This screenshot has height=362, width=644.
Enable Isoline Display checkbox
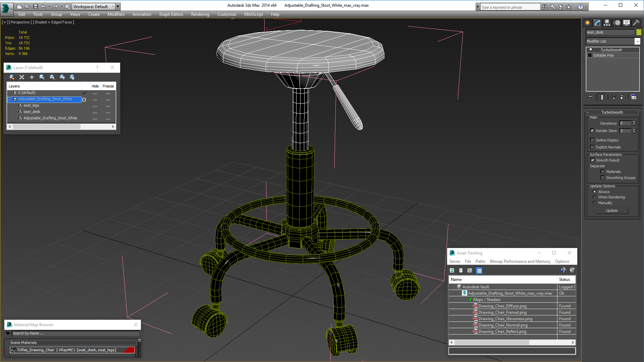(592, 140)
